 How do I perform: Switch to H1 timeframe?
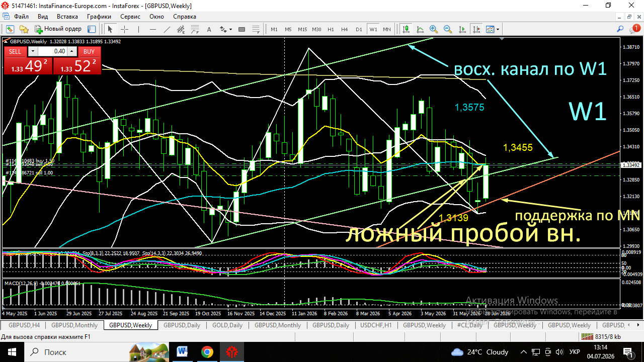click(331, 29)
